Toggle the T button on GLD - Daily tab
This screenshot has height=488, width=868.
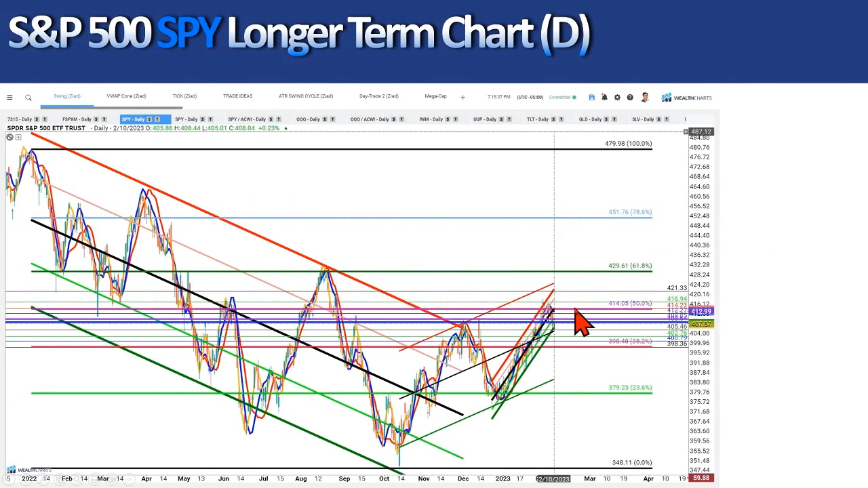[x=616, y=119]
